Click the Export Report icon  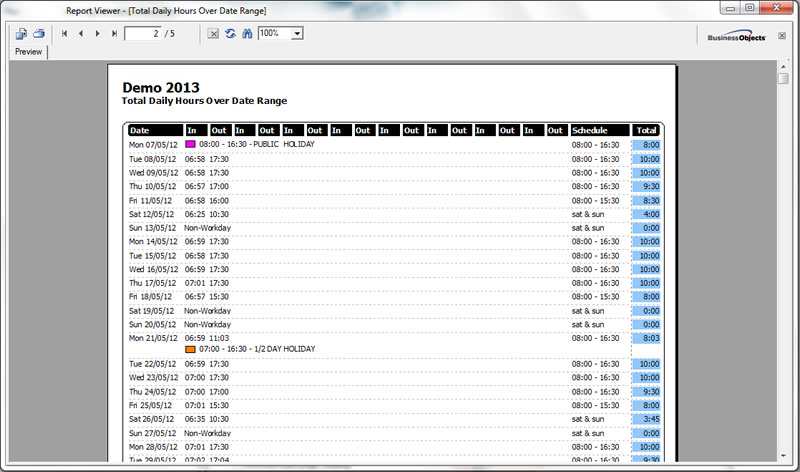pos(21,34)
